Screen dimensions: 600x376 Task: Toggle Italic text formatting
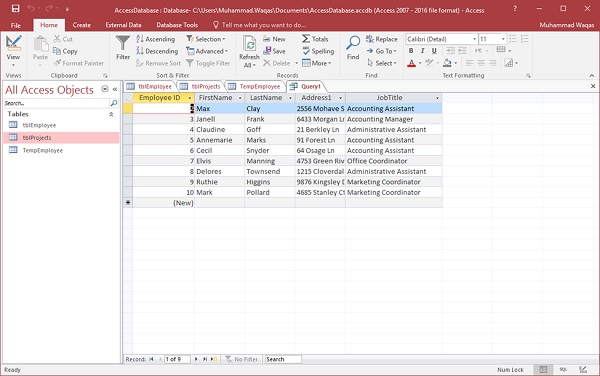pos(422,50)
